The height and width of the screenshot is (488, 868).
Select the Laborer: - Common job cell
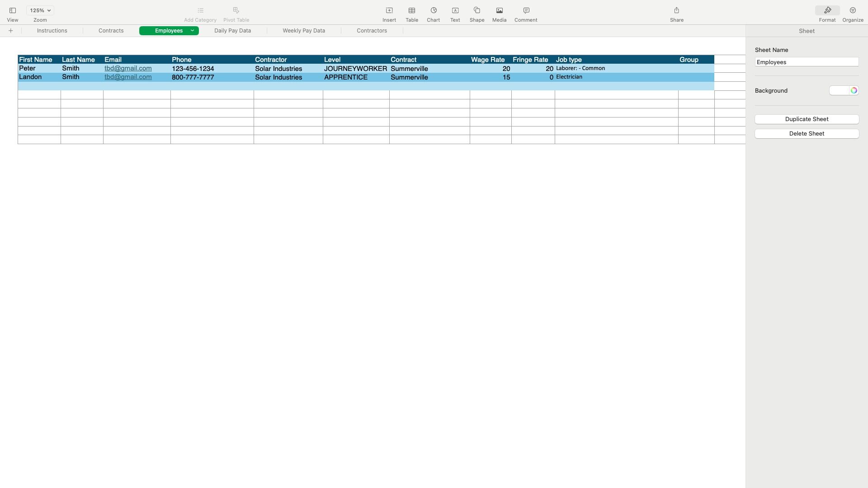(617, 68)
